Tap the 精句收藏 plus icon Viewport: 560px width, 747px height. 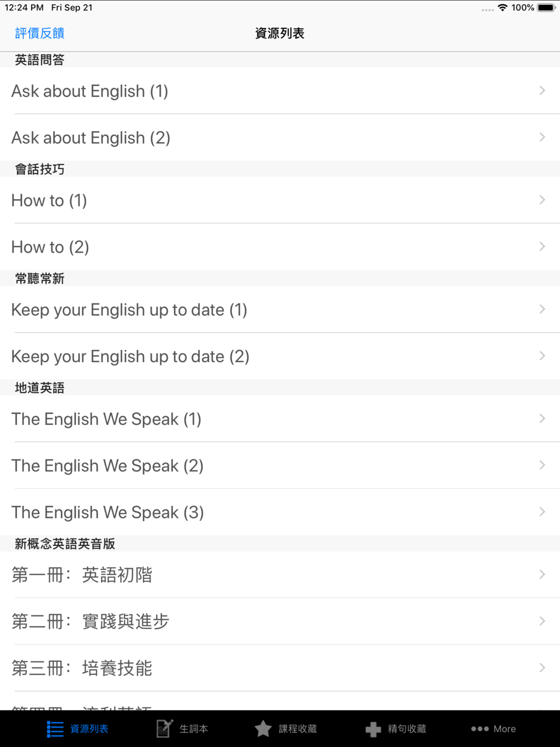(x=373, y=729)
